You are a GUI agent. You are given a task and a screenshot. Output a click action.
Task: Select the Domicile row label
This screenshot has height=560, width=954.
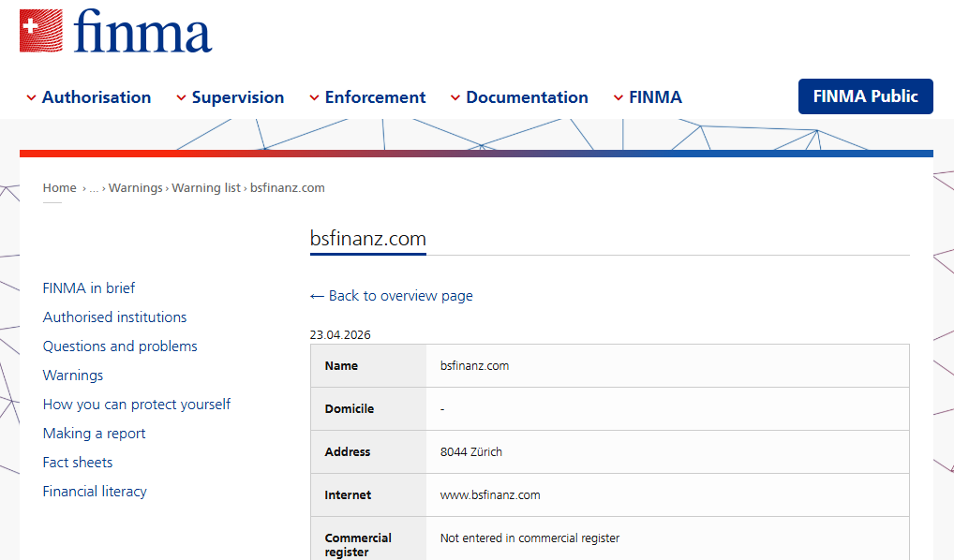(x=350, y=409)
